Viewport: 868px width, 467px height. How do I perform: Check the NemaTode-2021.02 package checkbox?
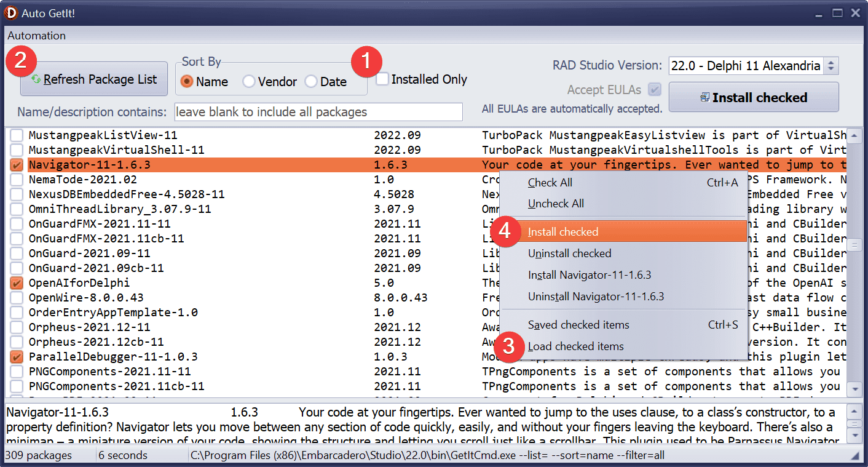[17, 180]
